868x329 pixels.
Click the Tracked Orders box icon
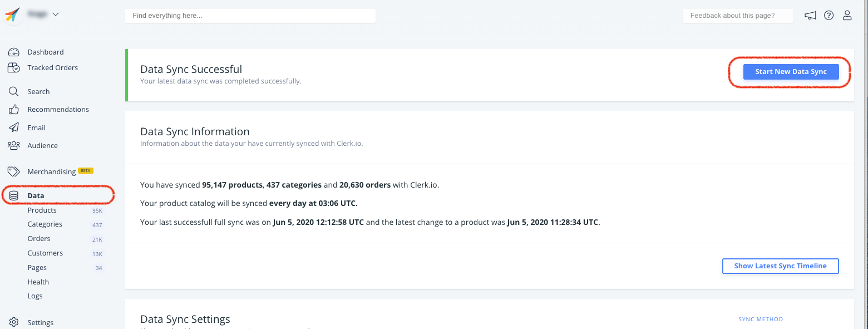coord(14,68)
